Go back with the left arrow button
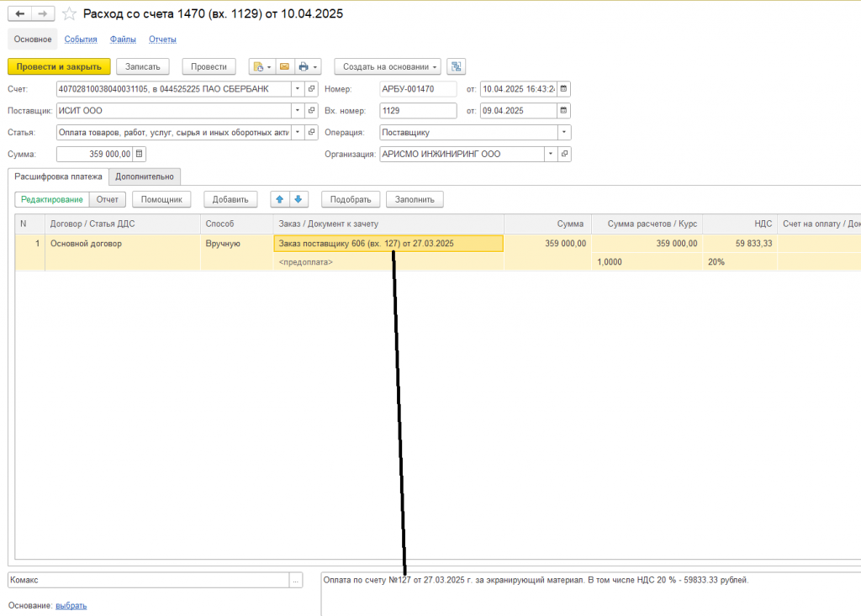 click(20, 13)
